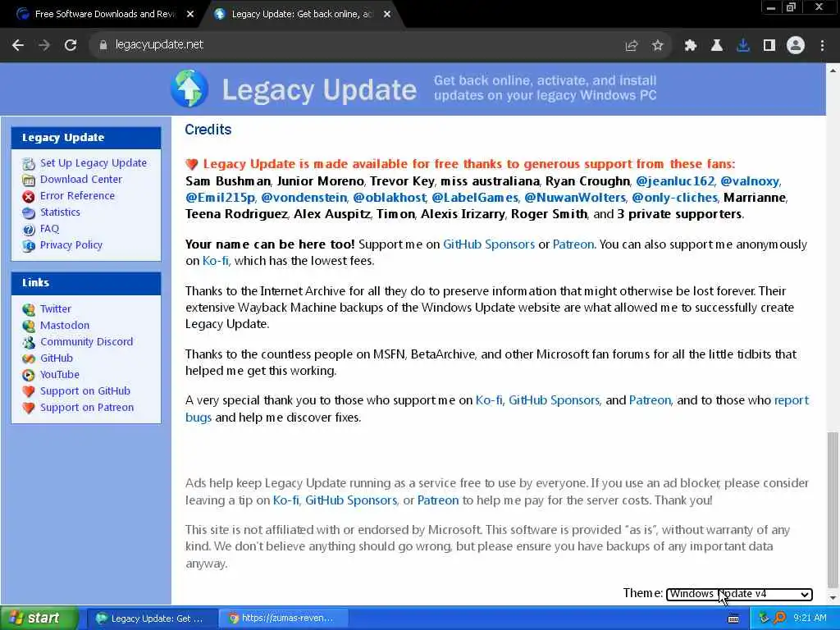Open @NuwanWolters supporter link
The width and height of the screenshot is (840, 630).
[575, 198]
